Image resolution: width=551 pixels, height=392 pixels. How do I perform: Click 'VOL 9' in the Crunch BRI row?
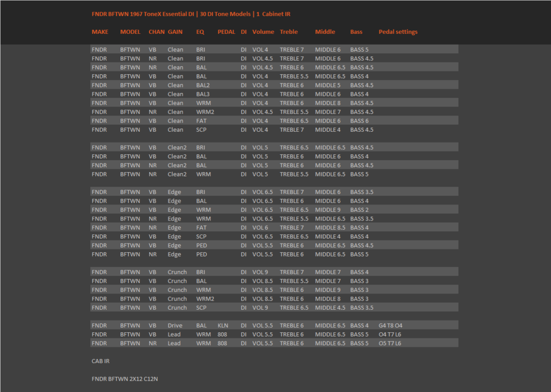pos(260,272)
